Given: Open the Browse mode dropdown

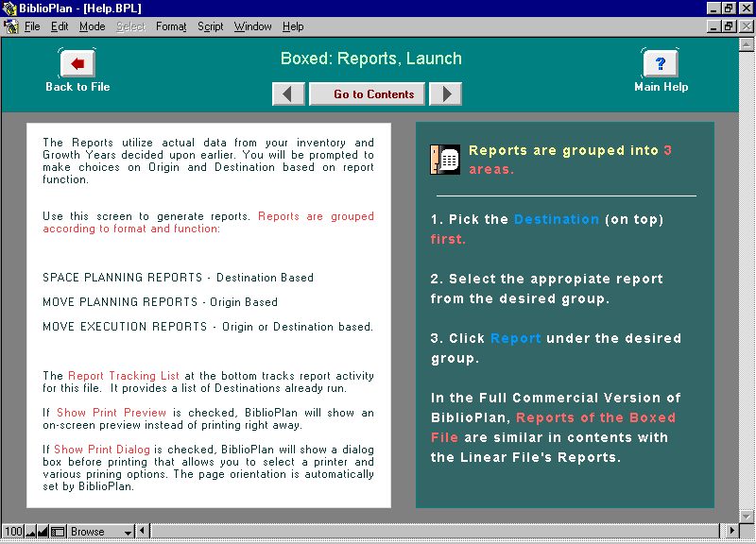Looking at the screenshot, I should [100, 532].
